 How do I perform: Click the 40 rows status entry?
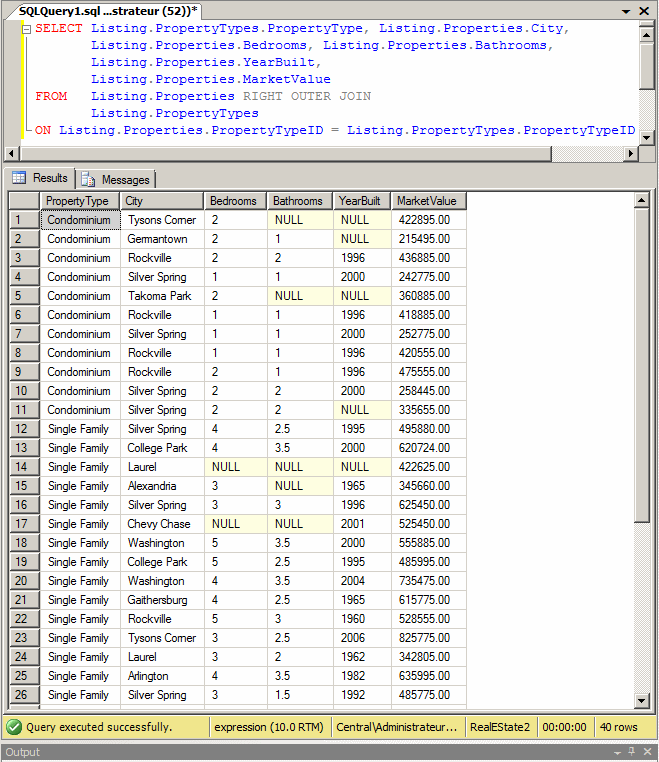(619, 727)
